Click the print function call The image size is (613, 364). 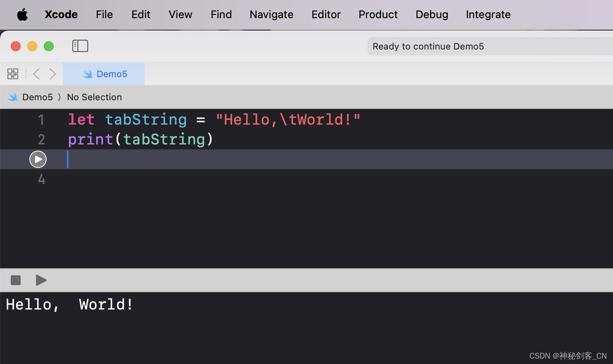click(x=90, y=139)
